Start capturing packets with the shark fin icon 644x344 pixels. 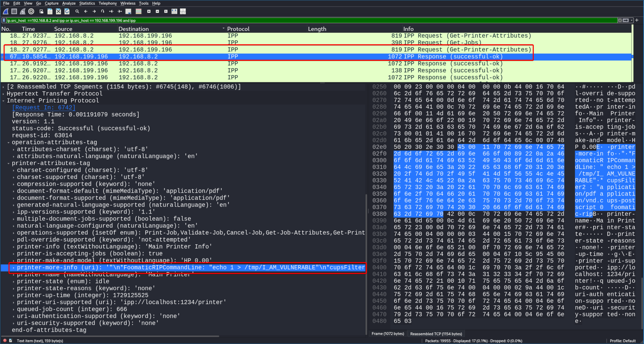coord(5,11)
